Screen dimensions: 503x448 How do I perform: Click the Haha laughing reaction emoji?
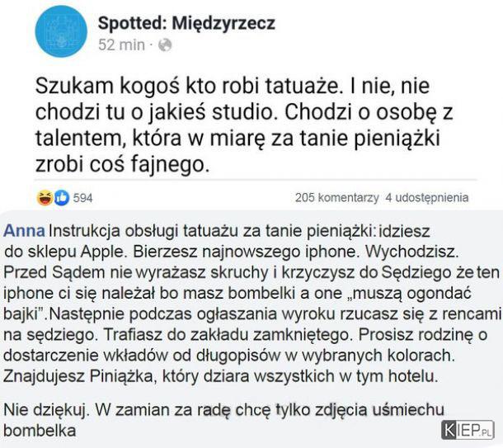click(x=45, y=198)
